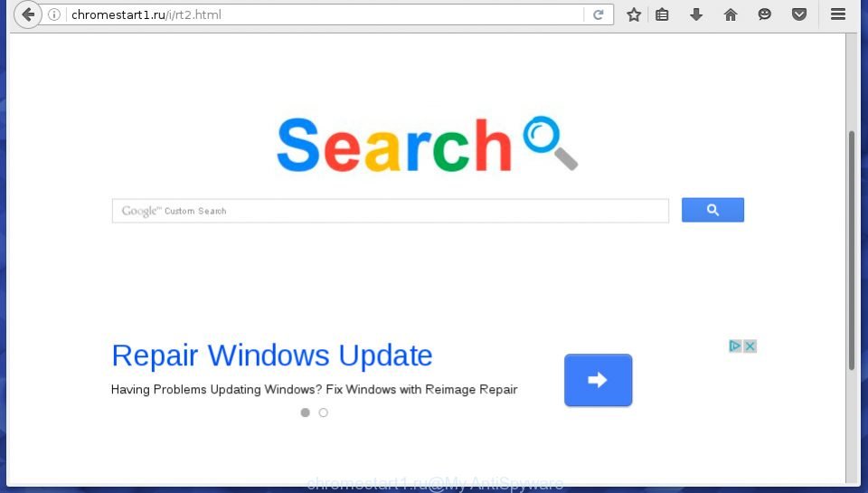
Task: Click the vertical page scrollbar thumb
Action: [x=852, y=251]
